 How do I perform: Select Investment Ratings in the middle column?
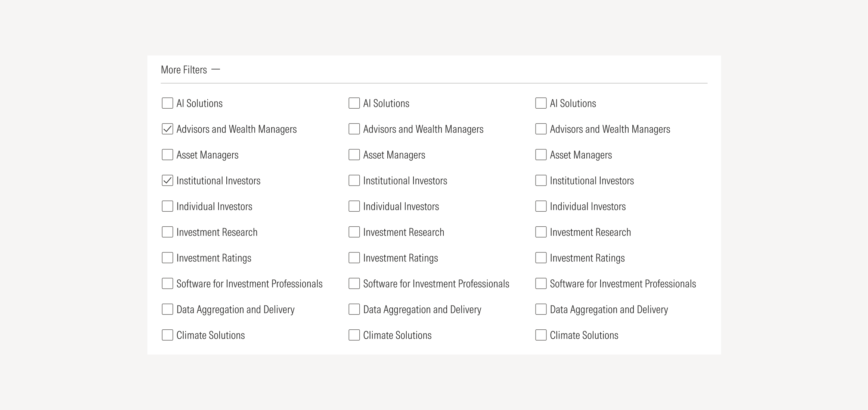pyautogui.click(x=354, y=258)
